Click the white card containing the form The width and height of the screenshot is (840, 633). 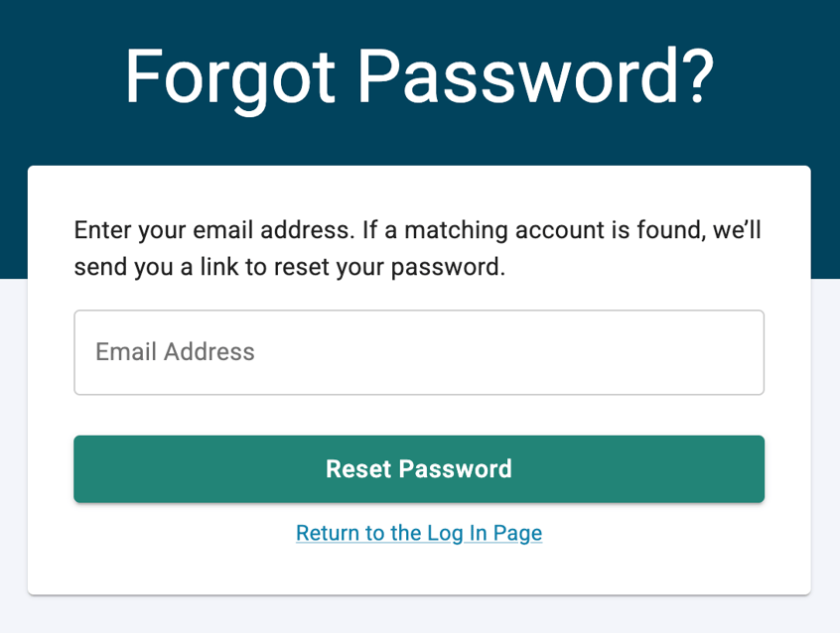[418, 575]
